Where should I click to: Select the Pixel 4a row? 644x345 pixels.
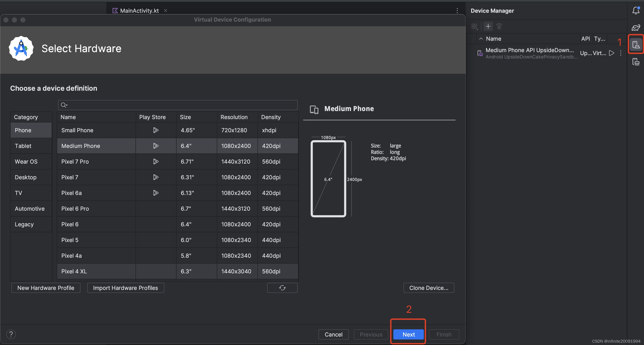click(177, 256)
